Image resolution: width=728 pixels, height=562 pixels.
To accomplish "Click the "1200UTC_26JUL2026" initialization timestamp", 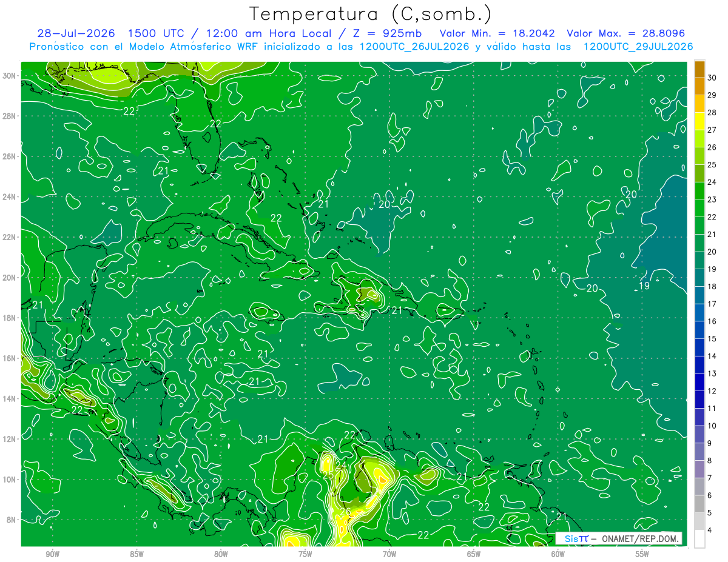I will point(414,47).
